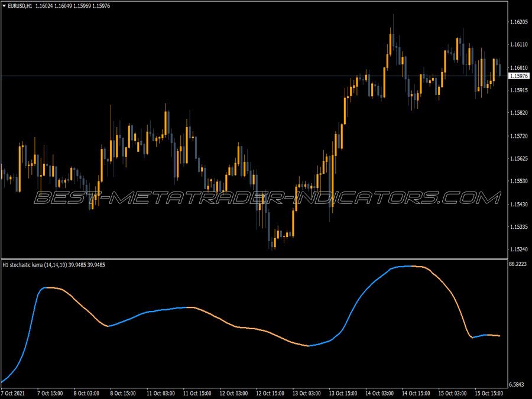Screen dimensions: 532x399
Task: Click the 14 Oct 03:00 time label
Action: tap(379, 393)
